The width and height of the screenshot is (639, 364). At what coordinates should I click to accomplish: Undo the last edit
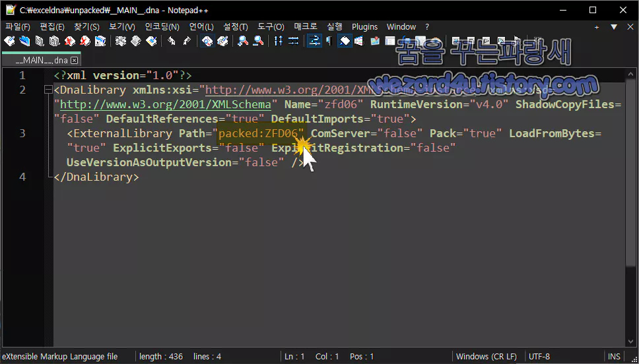[172, 41]
